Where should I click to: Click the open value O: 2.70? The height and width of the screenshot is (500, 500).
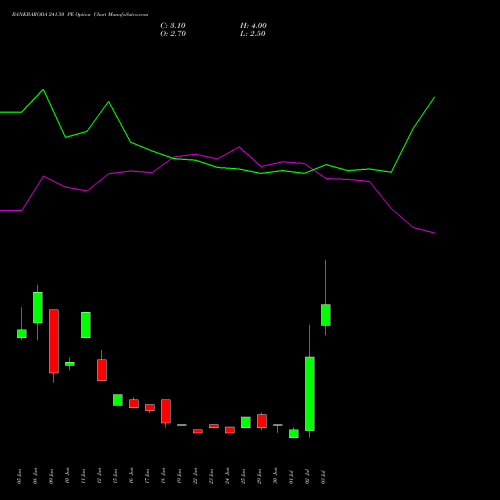pyautogui.click(x=173, y=34)
